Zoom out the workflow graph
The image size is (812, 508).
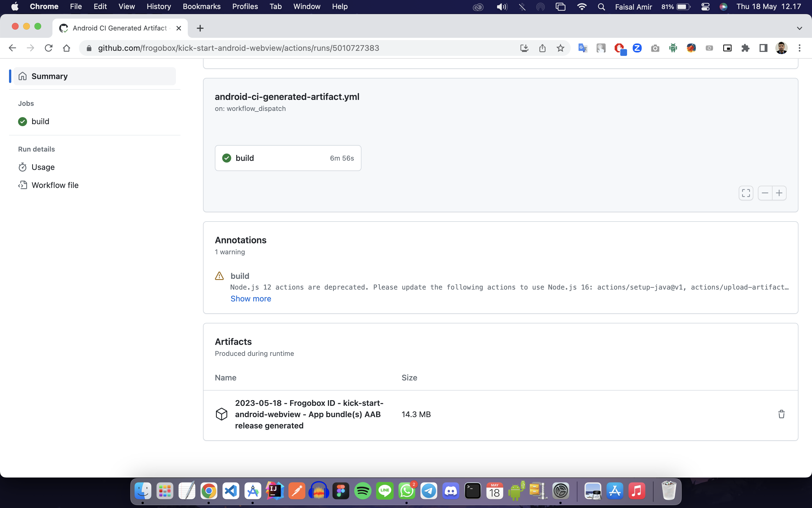[765, 193]
